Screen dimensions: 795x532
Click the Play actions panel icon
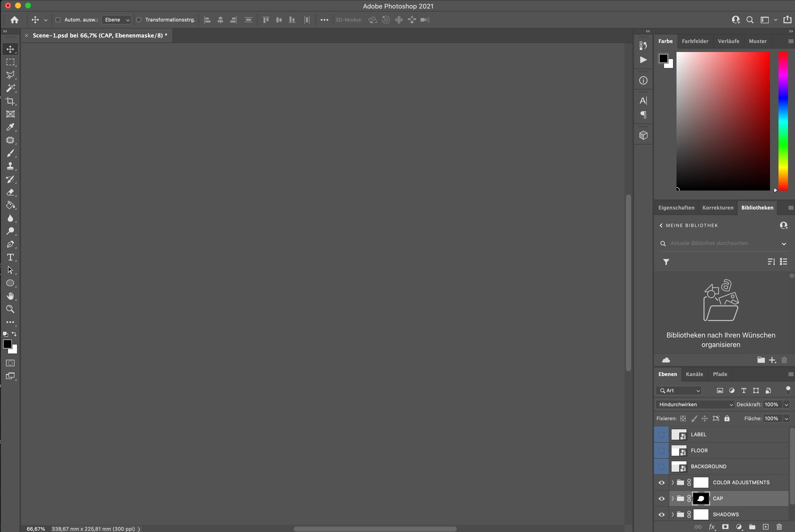tap(643, 60)
